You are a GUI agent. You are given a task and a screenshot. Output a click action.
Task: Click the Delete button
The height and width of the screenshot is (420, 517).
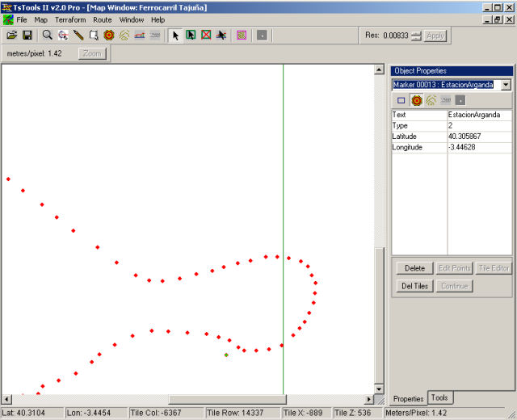[x=414, y=268]
